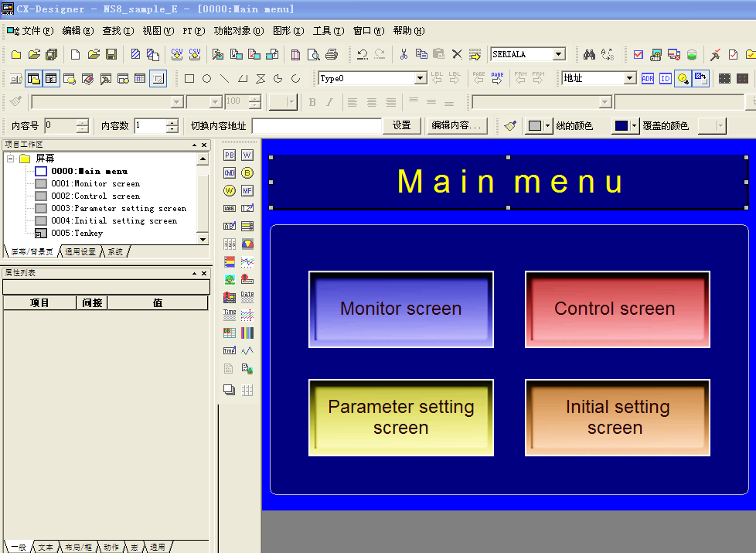Click the dark blue 覆盖的颜色 swatch

621,125
